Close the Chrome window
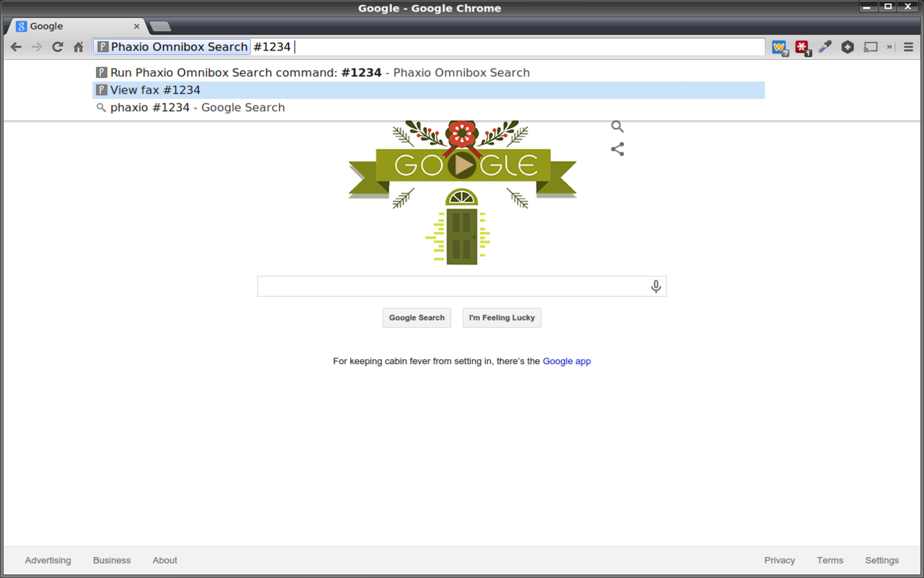 pos(908,7)
